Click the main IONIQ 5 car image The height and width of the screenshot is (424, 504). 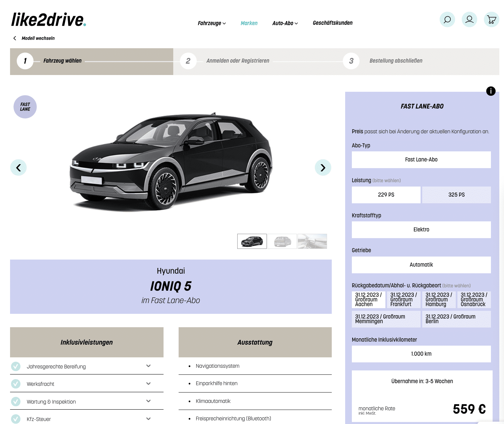tap(171, 162)
